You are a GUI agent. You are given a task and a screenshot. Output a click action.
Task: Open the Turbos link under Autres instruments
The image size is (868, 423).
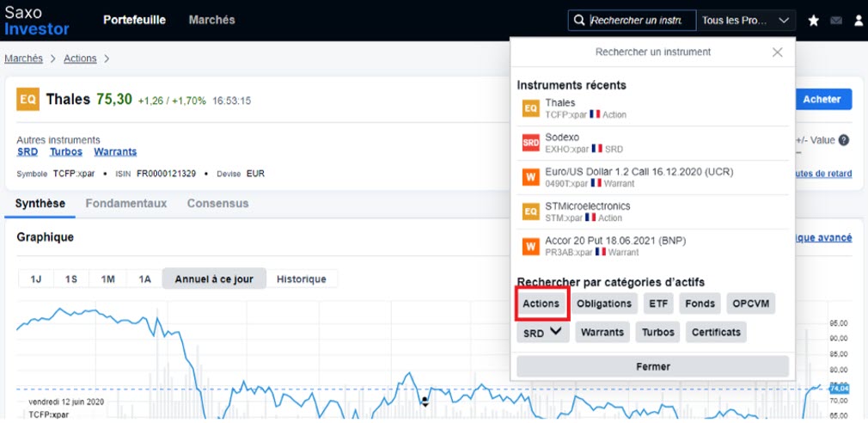click(66, 151)
